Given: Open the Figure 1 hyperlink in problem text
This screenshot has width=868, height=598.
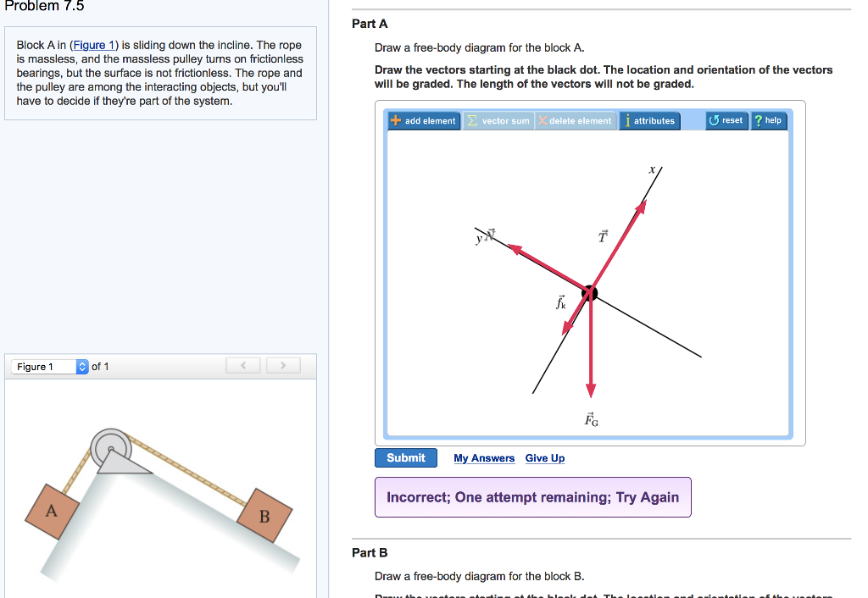Looking at the screenshot, I should point(93,45).
